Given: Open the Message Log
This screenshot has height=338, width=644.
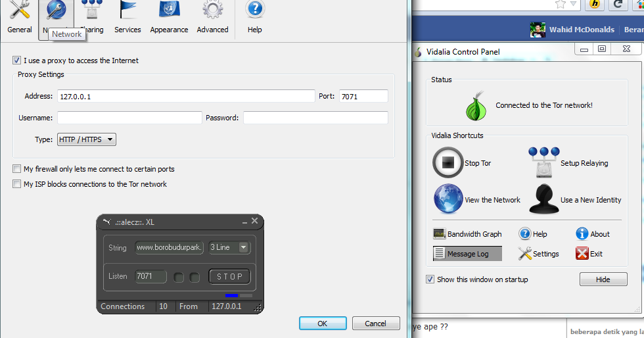Looking at the screenshot, I should click(467, 254).
